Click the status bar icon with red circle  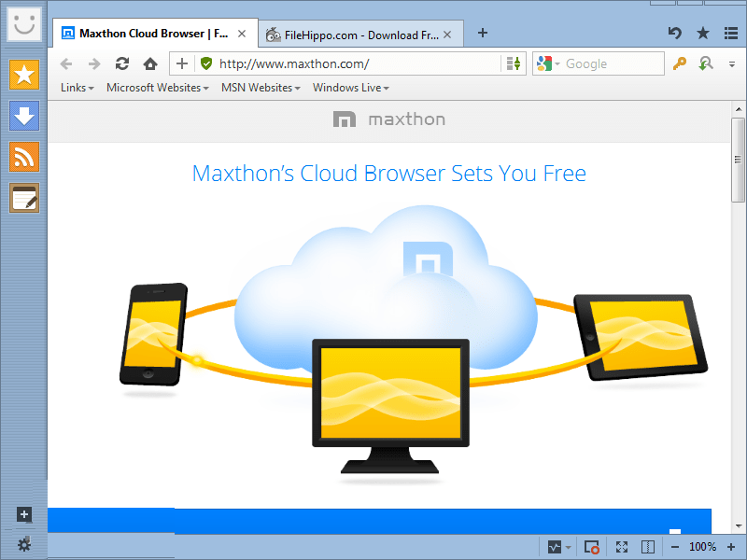tap(592, 547)
